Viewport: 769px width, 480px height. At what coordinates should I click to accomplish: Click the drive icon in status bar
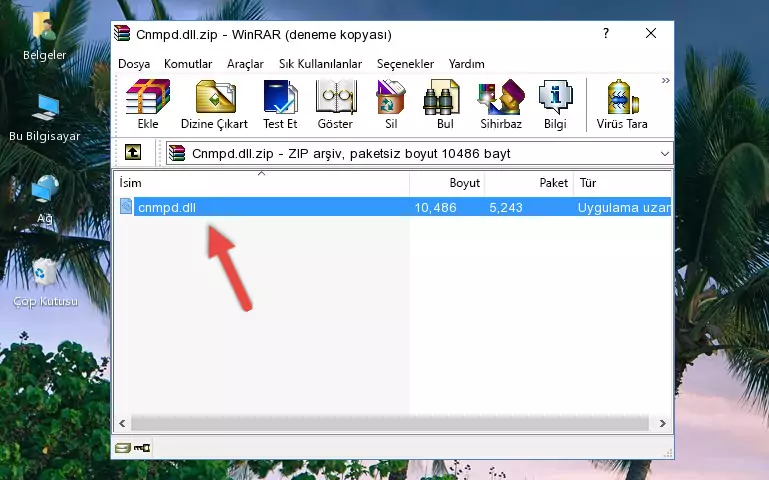(123, 447)
